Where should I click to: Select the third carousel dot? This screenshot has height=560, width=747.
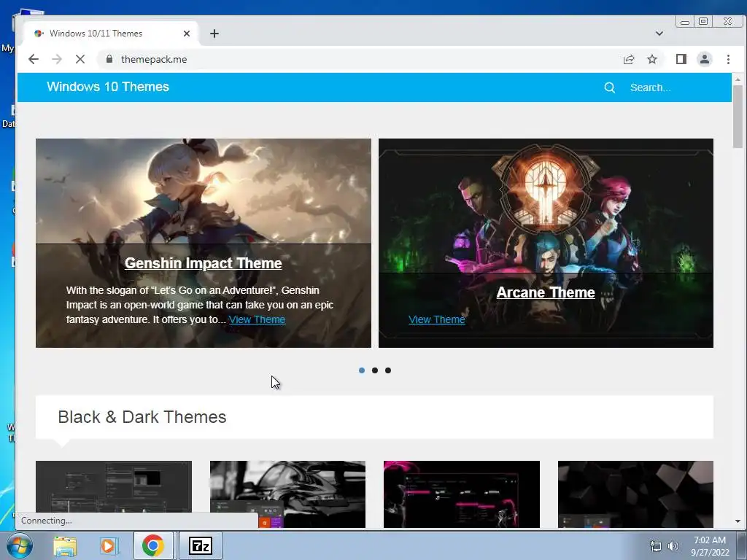tap(388, 370)
